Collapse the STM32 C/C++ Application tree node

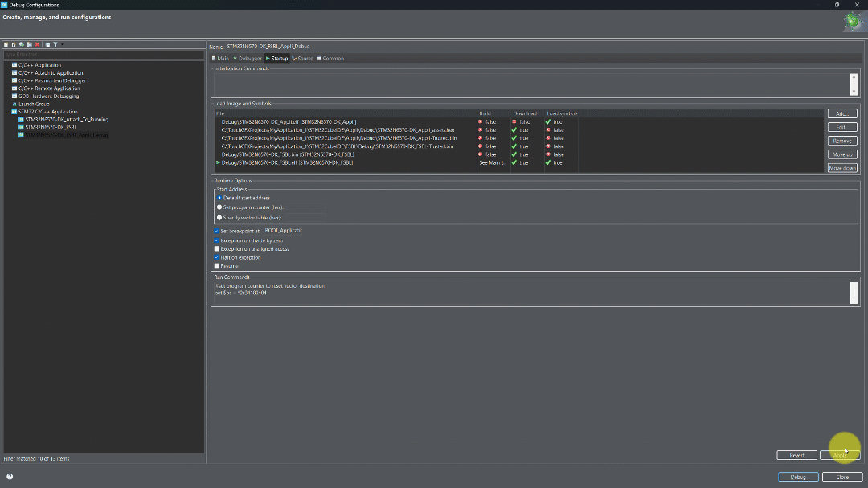(8, 112)
